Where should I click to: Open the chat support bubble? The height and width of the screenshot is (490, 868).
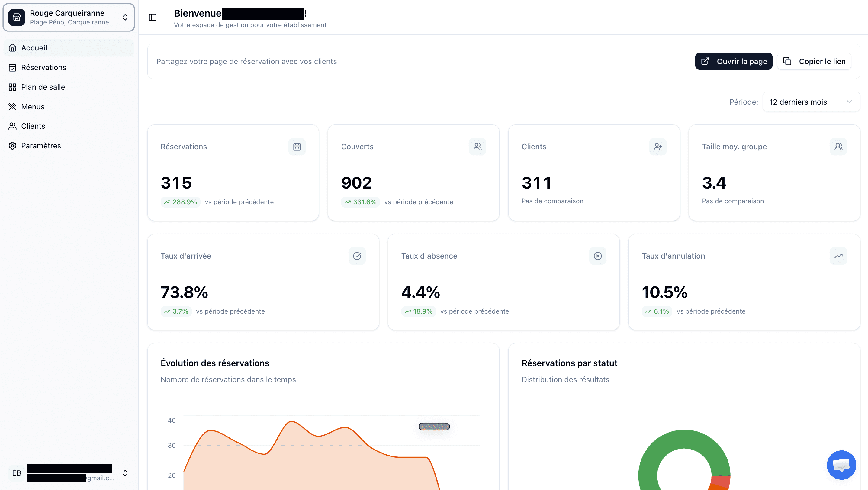(x=841, y=465)
